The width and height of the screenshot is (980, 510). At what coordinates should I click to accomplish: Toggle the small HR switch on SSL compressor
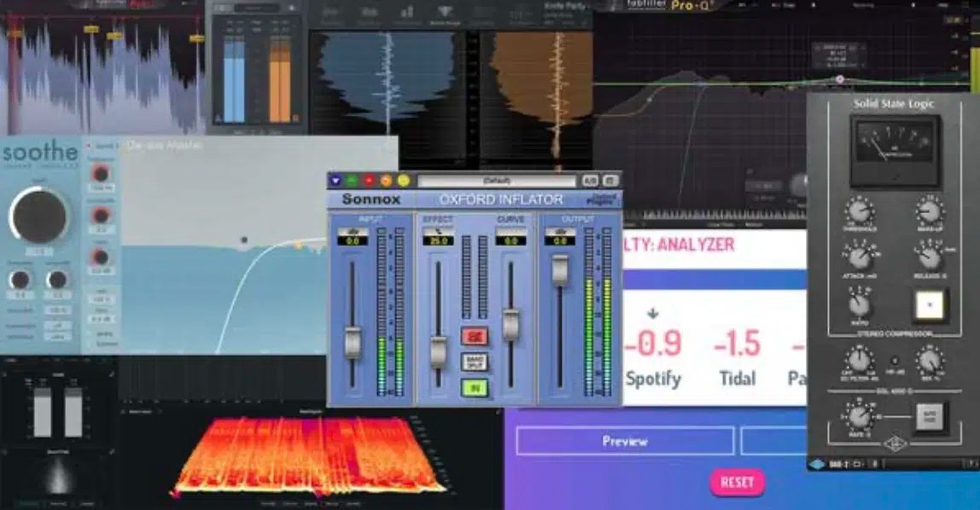point(895,362)
